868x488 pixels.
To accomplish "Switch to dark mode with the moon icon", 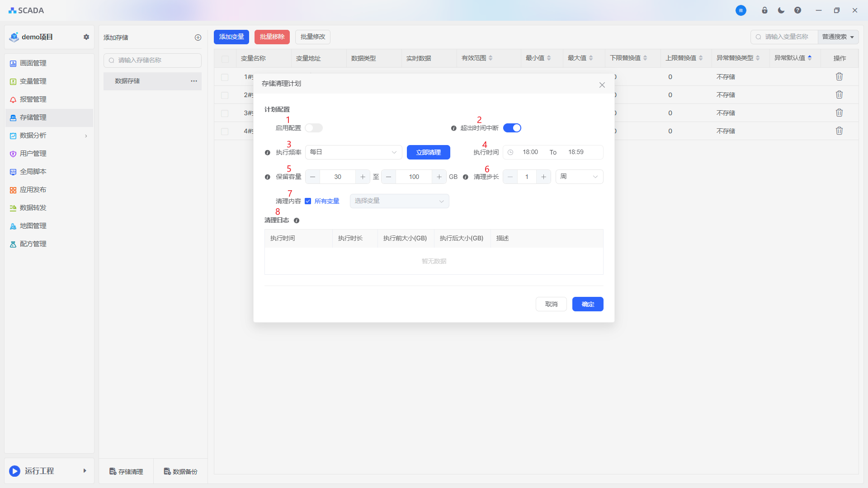I will [781, 10].
